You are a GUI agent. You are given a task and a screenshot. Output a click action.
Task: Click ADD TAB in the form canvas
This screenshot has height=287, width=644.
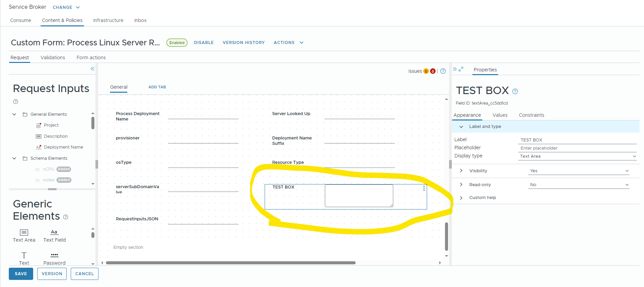[x=157, y=87]
